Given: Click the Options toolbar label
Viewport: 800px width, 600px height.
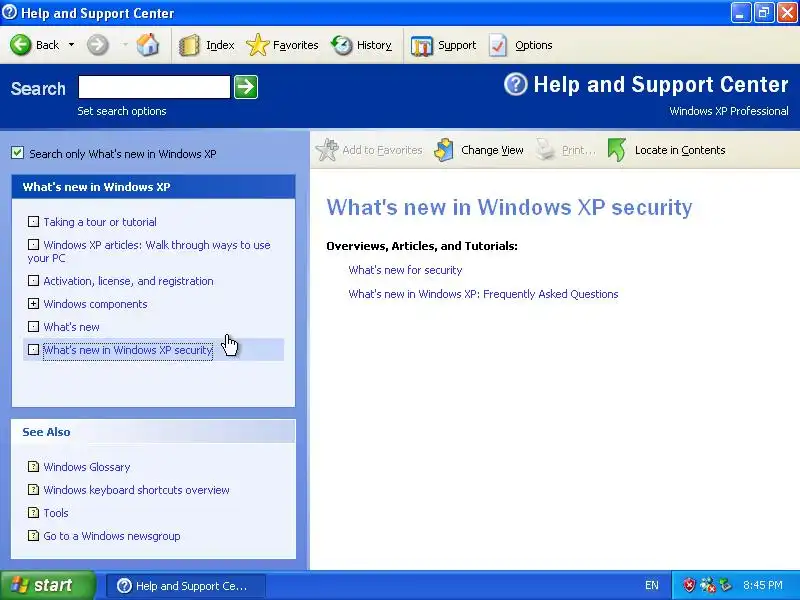Looking at the screenshot, I should (x=534, y=45).
